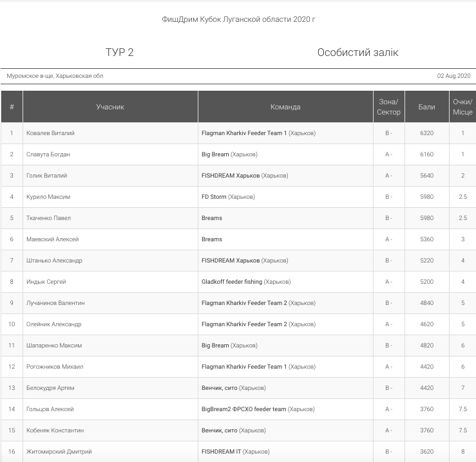
Task: Select participant Индык Сергей
Action: [46, 282]
